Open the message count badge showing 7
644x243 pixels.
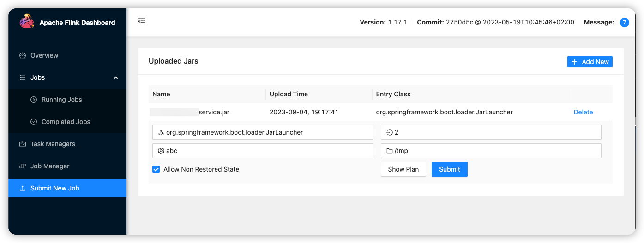tap(624, 22)
